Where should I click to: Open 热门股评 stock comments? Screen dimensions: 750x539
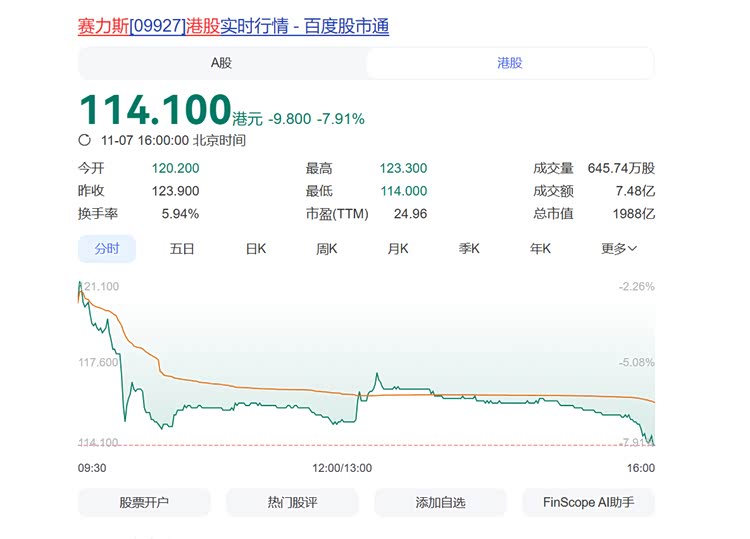pyautogui.click(x=292, y=502)
